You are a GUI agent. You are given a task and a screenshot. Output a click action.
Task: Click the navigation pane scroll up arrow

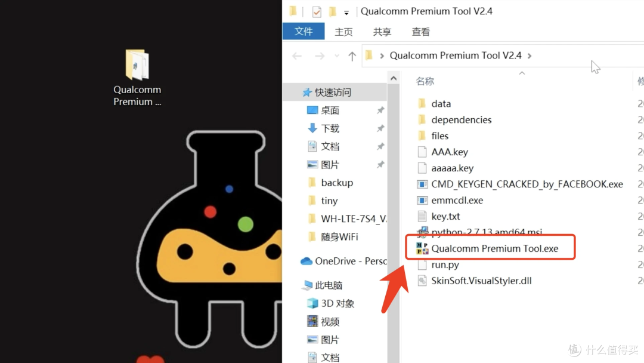[394, 78]
